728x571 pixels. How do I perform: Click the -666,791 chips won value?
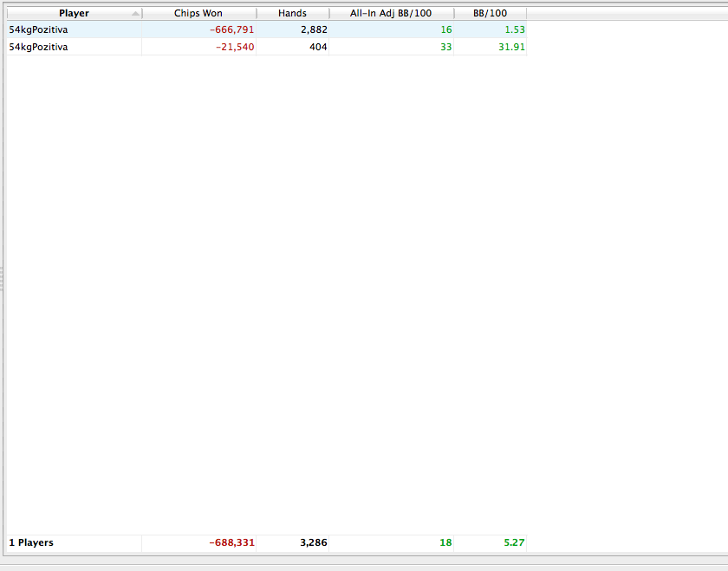click(x=231, y=29)
